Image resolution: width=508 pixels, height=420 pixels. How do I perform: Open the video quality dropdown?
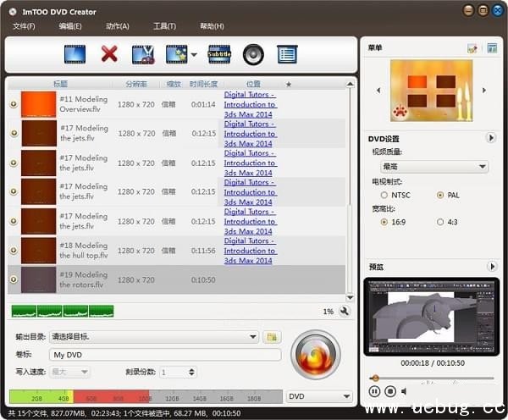coord(435,167)
